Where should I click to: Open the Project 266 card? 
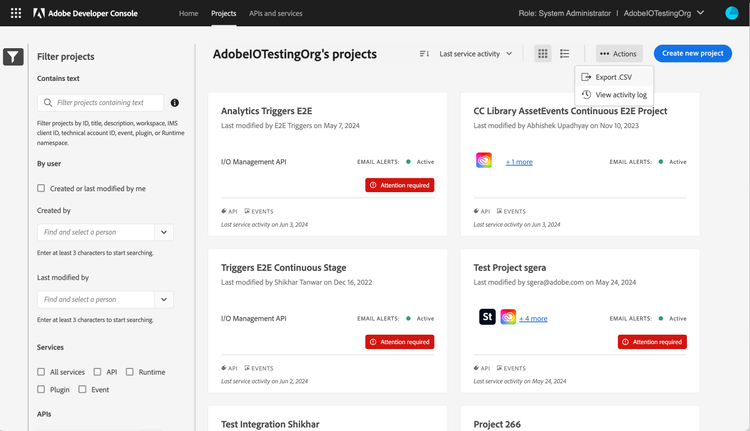(497, 424)
